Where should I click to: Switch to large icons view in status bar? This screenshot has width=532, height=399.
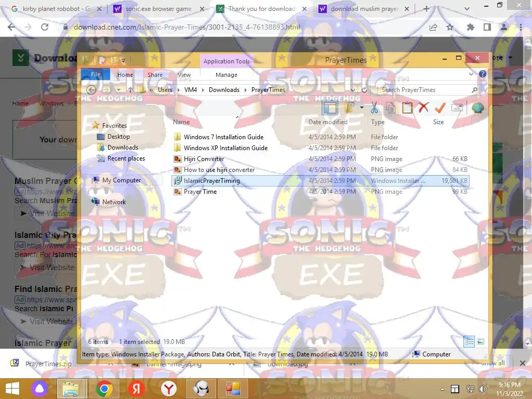pos(481,341)
